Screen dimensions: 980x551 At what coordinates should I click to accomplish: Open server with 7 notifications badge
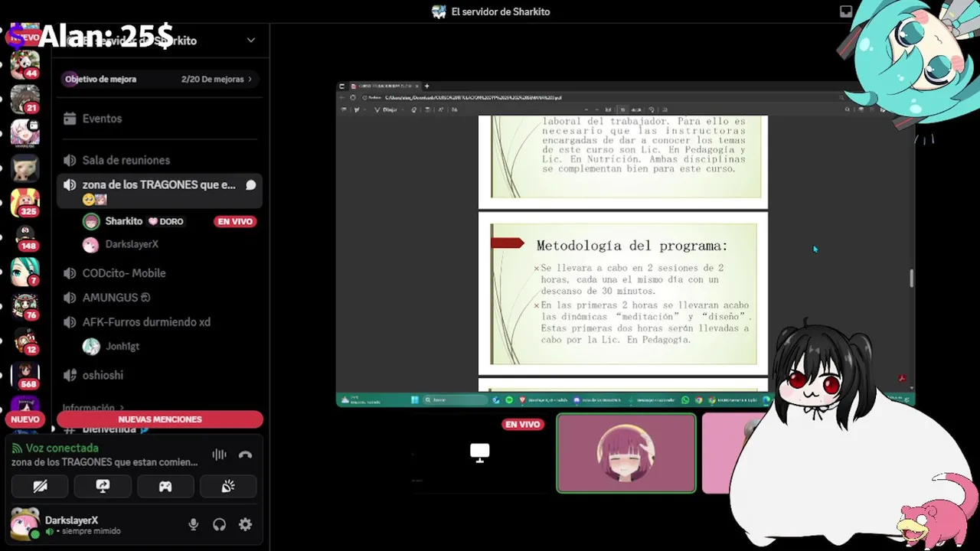[x=24, y=272]
